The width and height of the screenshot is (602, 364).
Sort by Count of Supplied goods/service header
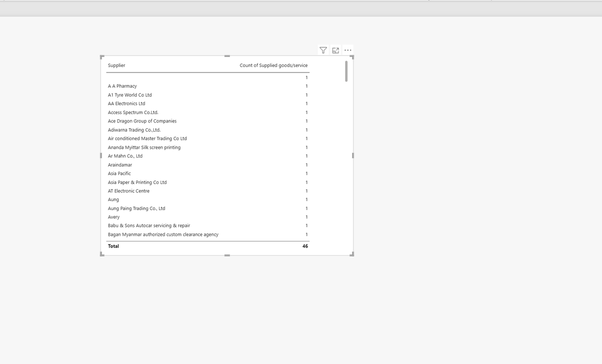pos(273,65)
